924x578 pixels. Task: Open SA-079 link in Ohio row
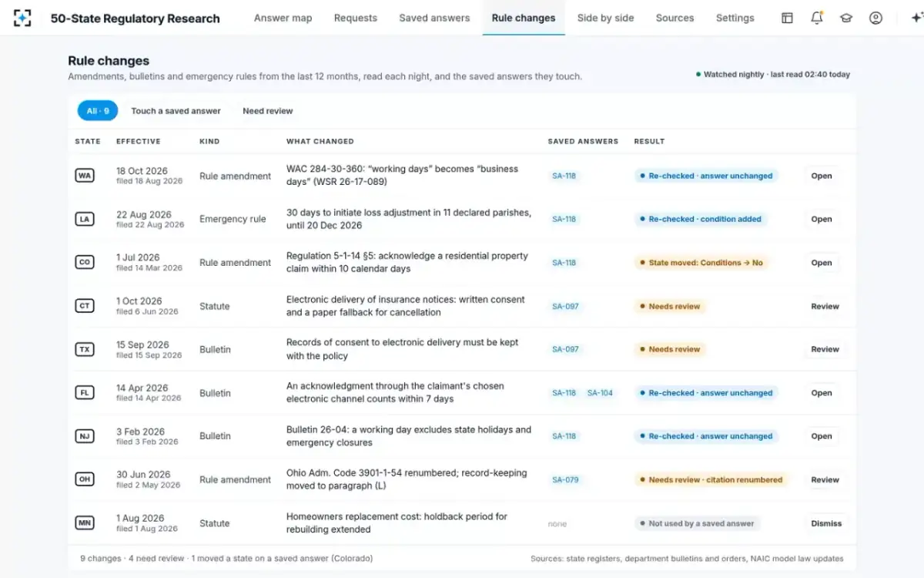coord(565,479)
